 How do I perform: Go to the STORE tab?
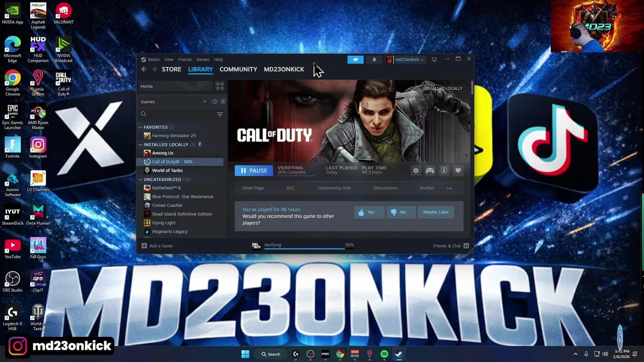[x=172, y=69]
